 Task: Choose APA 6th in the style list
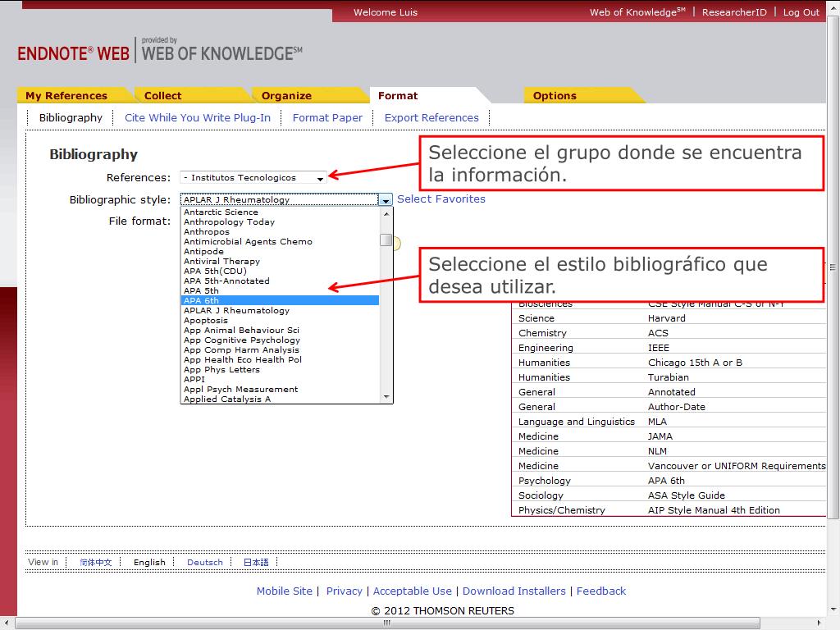pyautogui.click(x=280, y=300)
